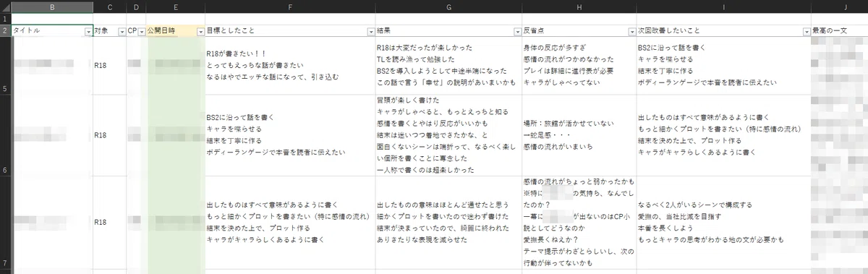Image resolution: width=868 pixels, height=274 pixels.
Task: Select the R18 cell in row 6
Action: (x=109, y=135)
